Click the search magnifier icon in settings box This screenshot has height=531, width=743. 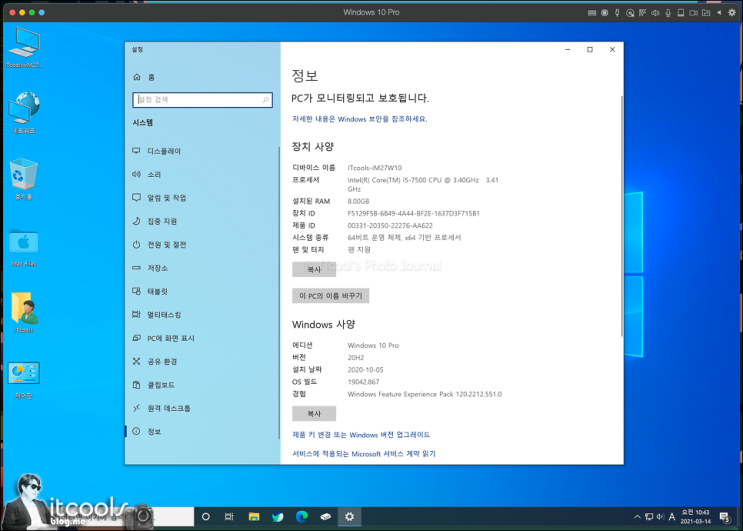coord(265,99)
